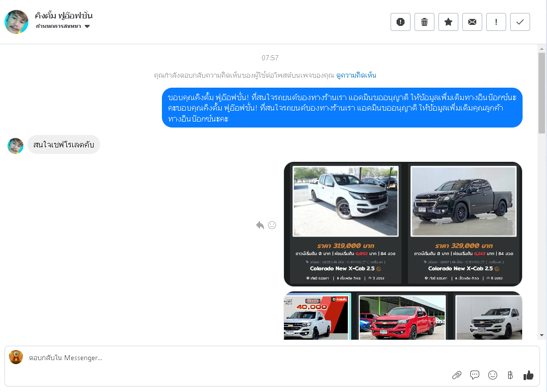Open the conversation label dropdown below the name

click(63, 26)
